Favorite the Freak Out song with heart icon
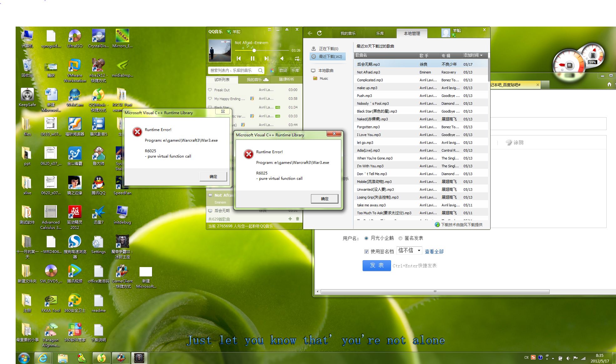616x364 pixels. point(210,90)
